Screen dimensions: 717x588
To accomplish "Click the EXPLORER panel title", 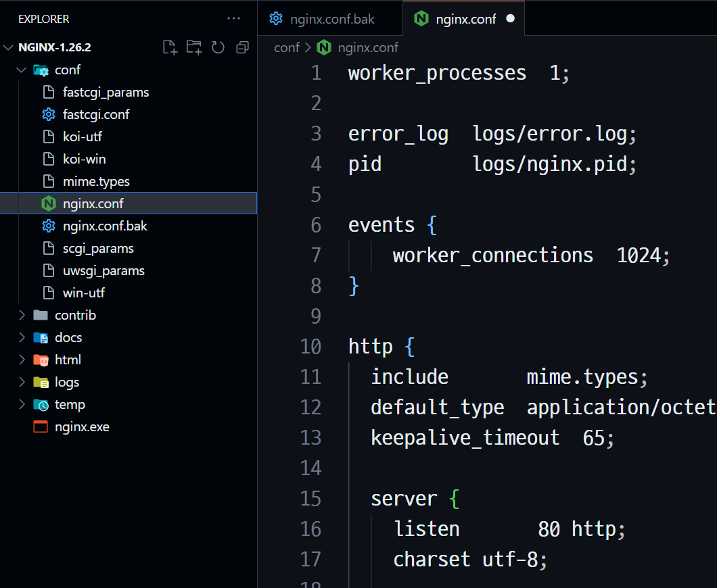I will tap(43, 19).
